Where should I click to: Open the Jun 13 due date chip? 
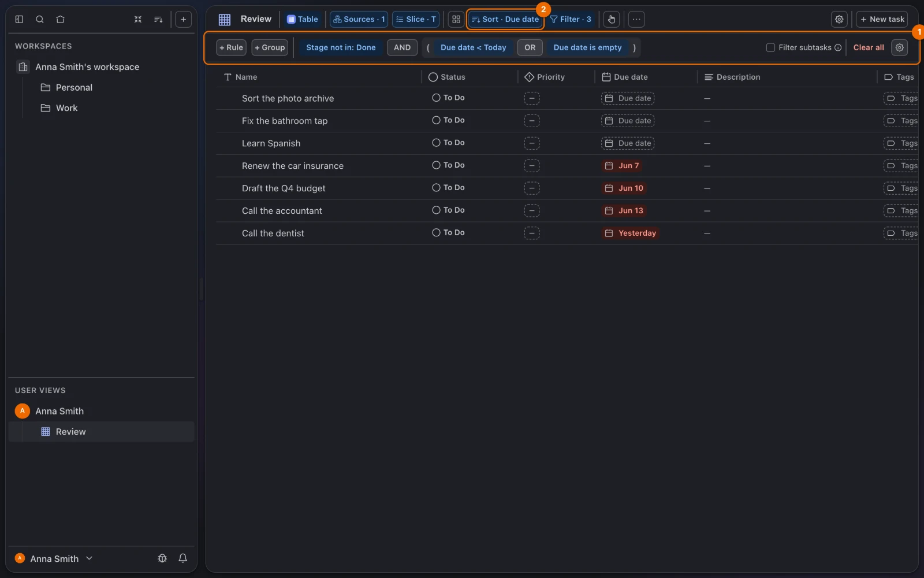[x=624, y=210]
